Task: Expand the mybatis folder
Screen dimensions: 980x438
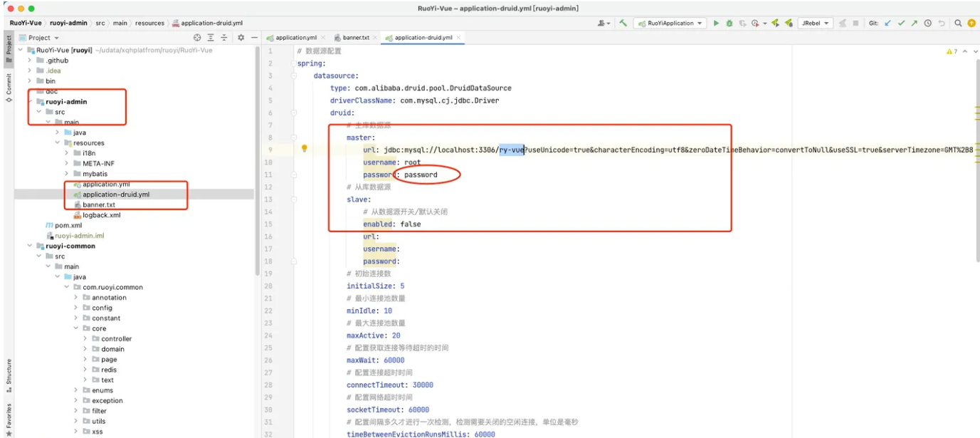Action: click(x=68, y=174)
